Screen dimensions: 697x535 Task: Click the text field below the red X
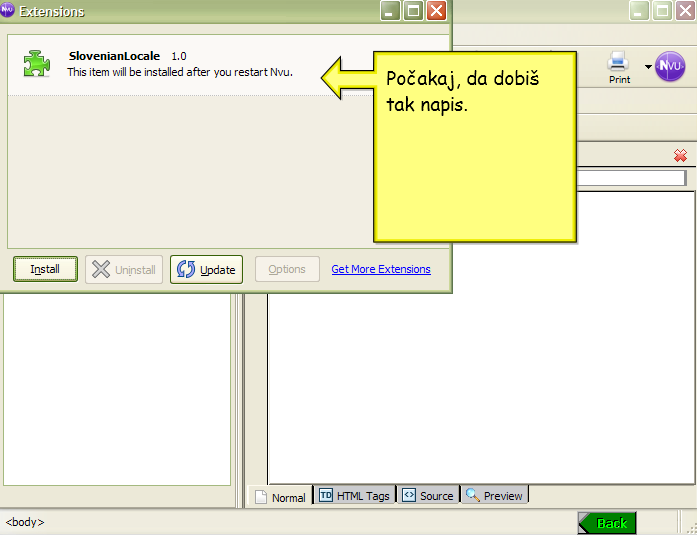[x=630, y=178]
